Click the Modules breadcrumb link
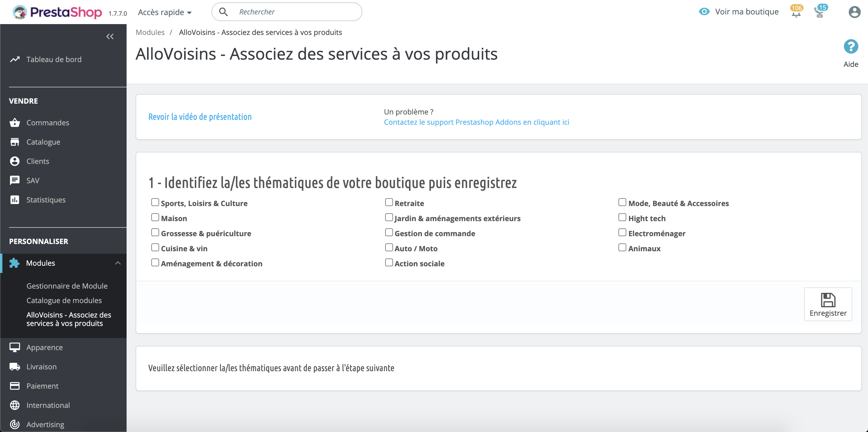The width and height of the screenshot is (868, 432). [x=150, y=32]
